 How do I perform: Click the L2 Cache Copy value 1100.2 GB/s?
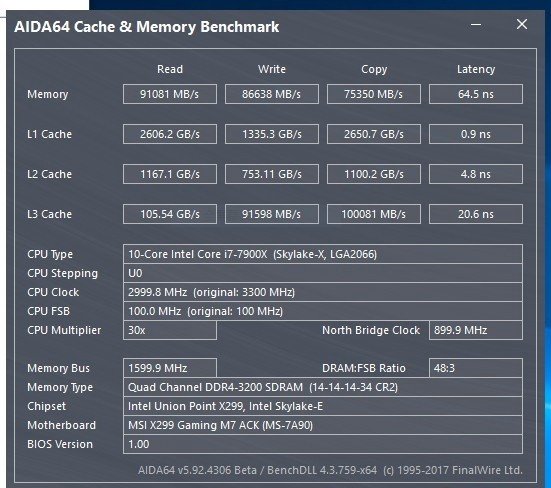374,174
